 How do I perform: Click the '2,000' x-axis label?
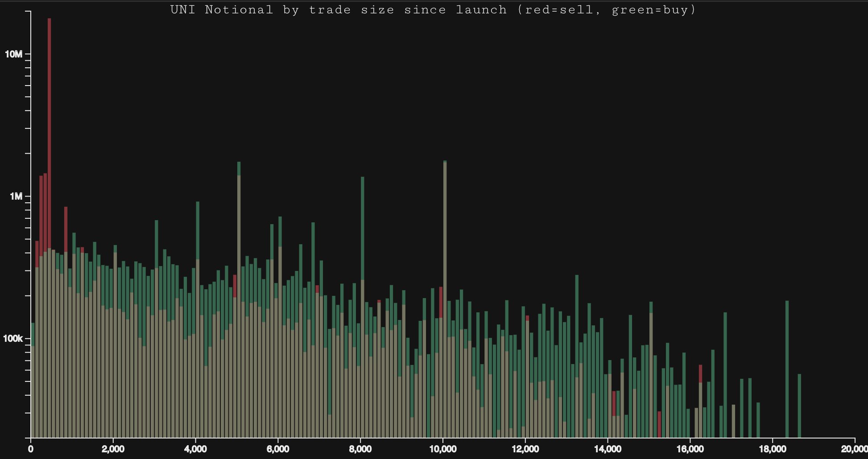point(113,449)
